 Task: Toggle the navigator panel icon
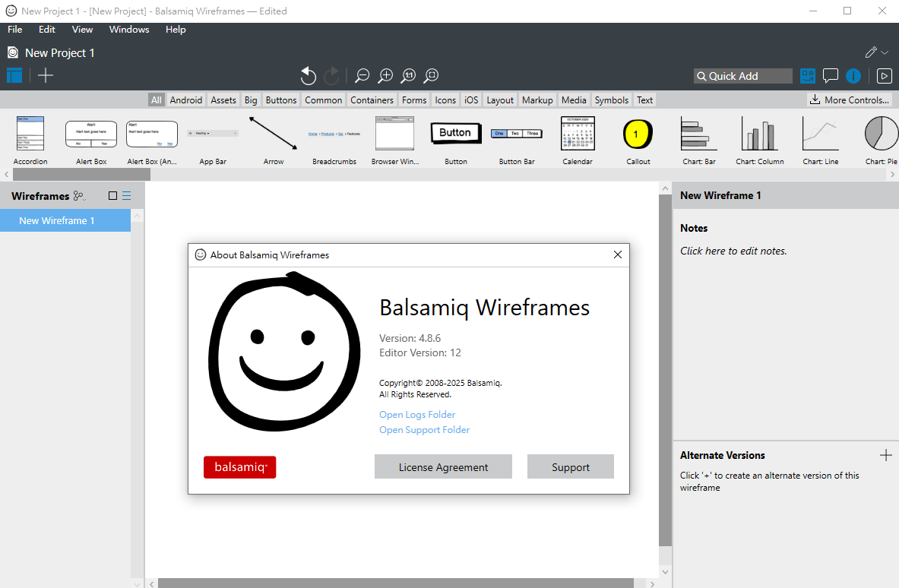click(x=14, y=75)
